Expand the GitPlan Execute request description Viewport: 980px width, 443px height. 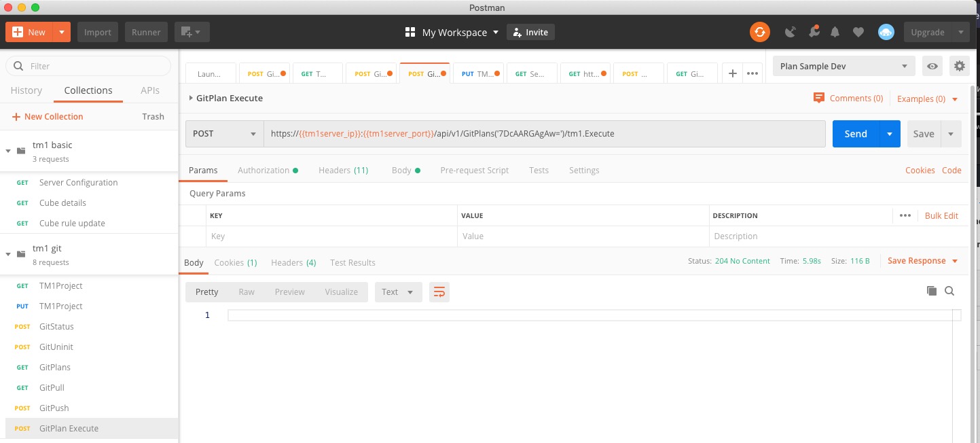(x=191, y=98)
